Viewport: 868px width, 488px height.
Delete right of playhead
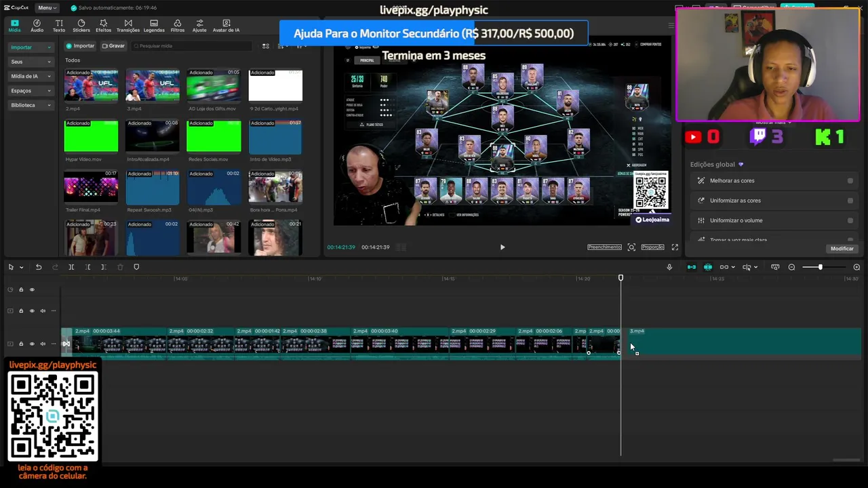click(x=103, y=267)
